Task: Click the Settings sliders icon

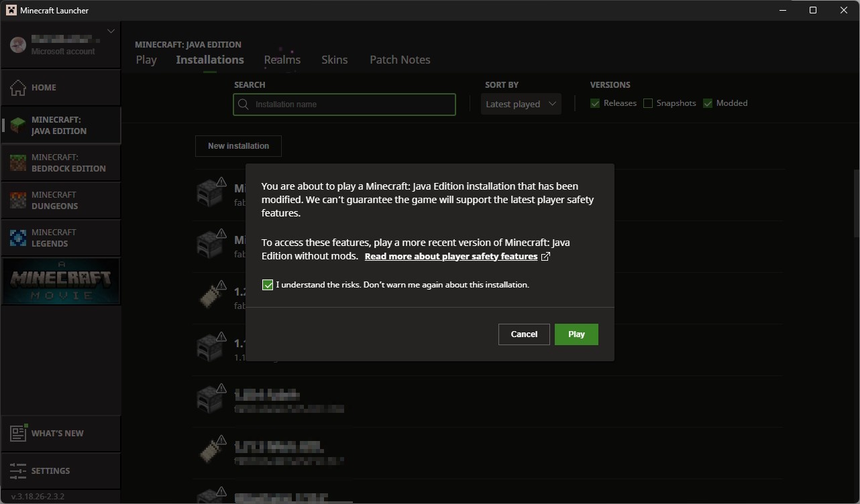Action: pyautogui.click(x=18, y=471)
